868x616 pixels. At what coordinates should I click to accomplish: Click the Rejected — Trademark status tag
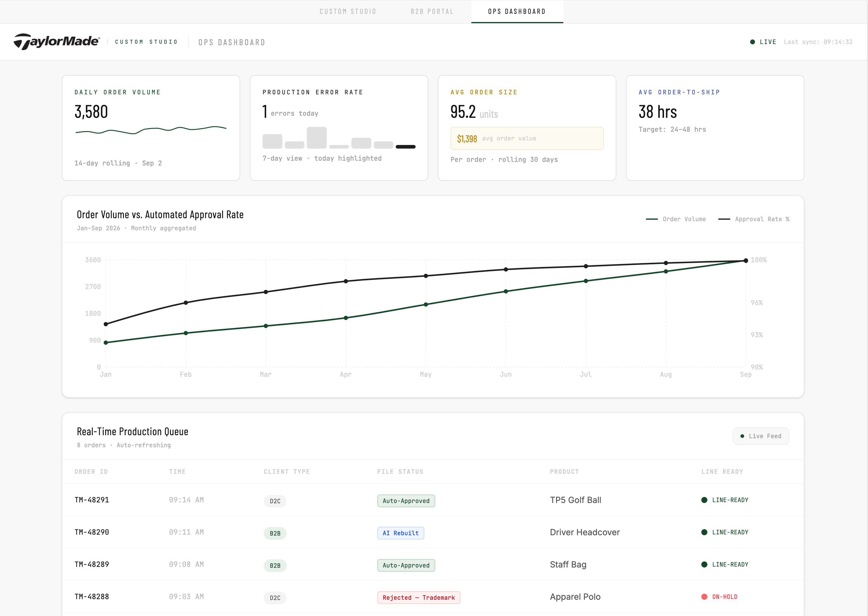418,597
